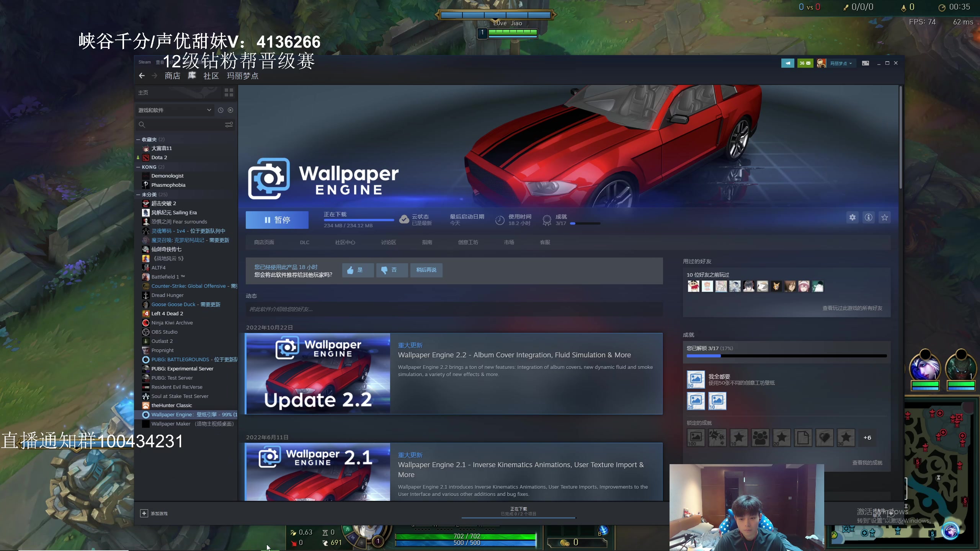
Task: Open the DLC tab
Action: [x=305, y=243]
